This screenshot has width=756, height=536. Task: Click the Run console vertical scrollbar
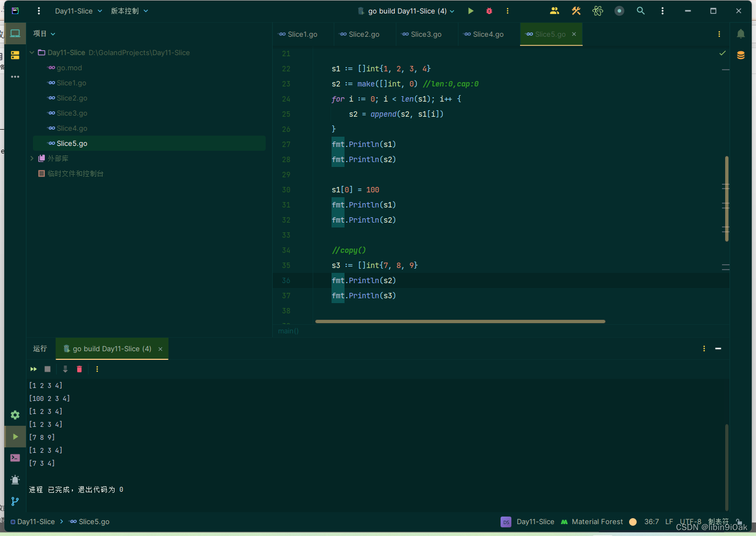727,467
